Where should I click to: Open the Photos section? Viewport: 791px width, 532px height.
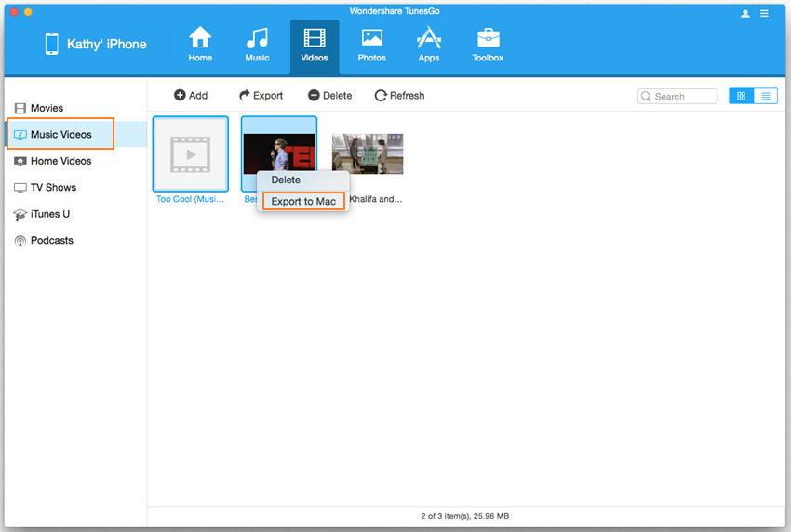[371, 45]
